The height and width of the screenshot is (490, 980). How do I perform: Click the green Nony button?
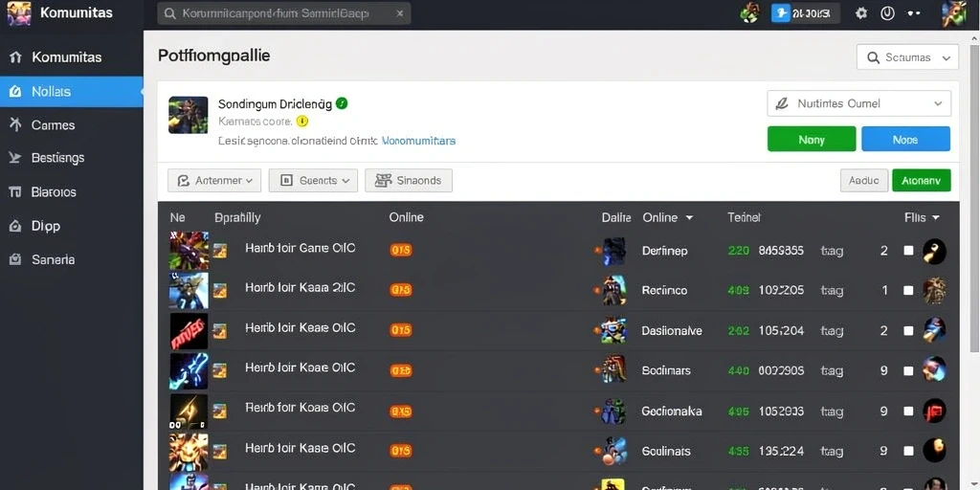click(x=812, y=140)
